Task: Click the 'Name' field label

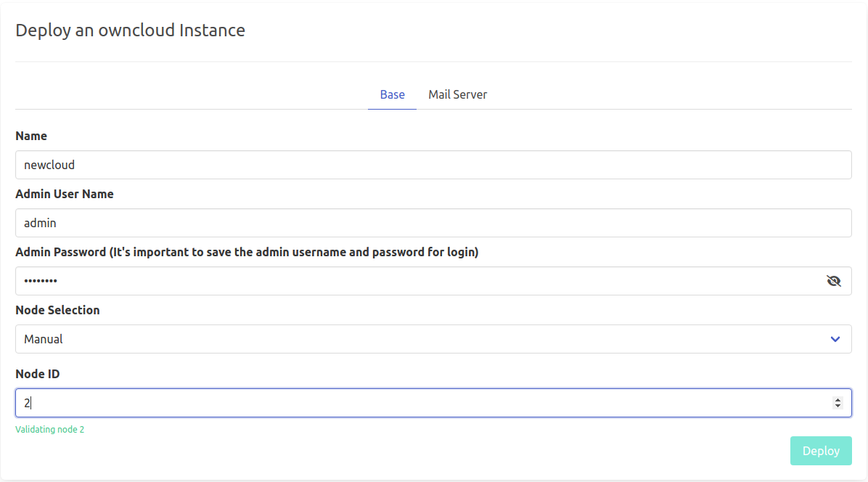Action: (31, 136)
